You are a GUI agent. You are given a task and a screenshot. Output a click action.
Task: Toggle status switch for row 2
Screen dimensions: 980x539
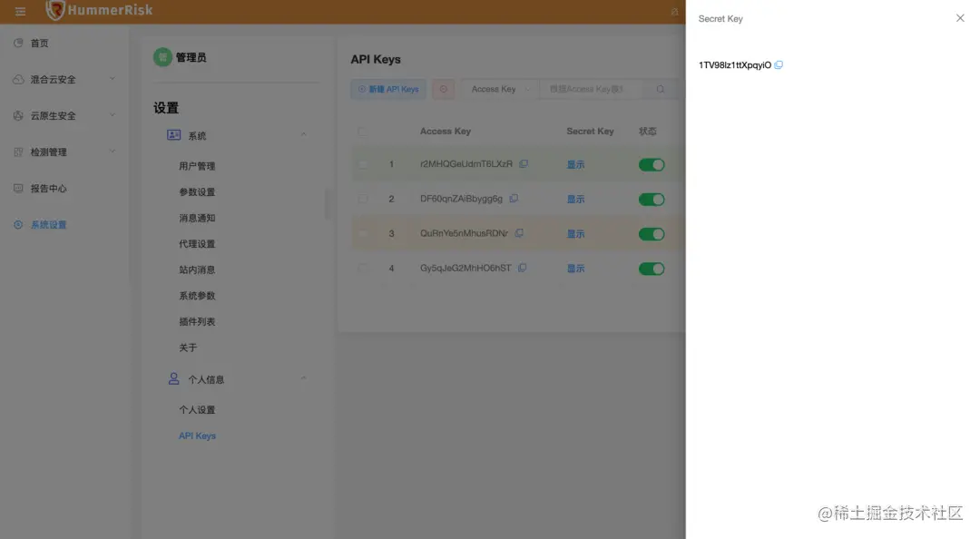[x=652, y=200]
